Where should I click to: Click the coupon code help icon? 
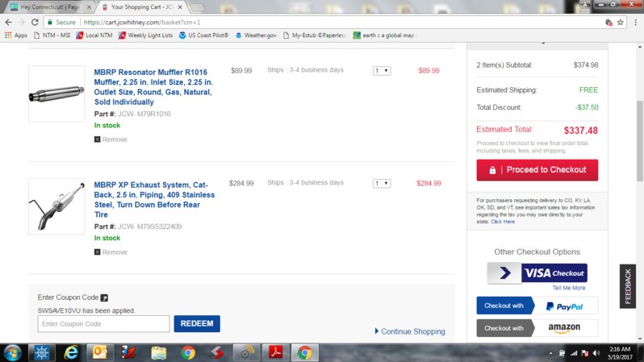coord(104,298)
